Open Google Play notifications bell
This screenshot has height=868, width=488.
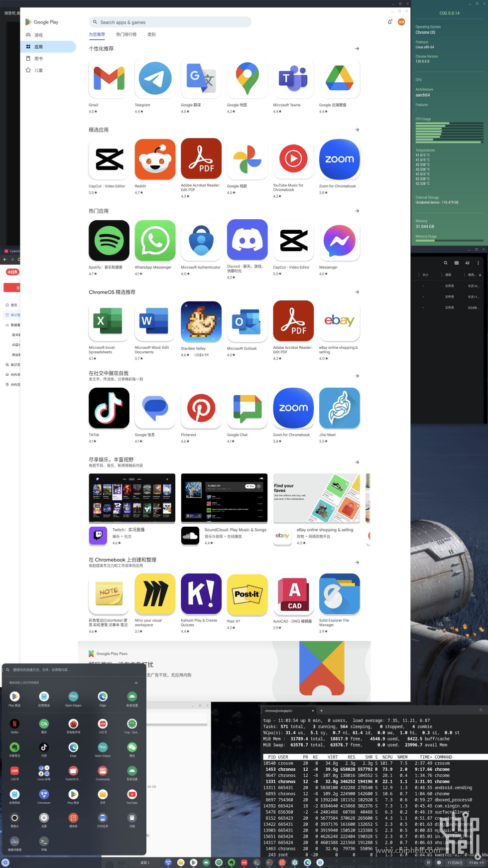coord(389,22)
